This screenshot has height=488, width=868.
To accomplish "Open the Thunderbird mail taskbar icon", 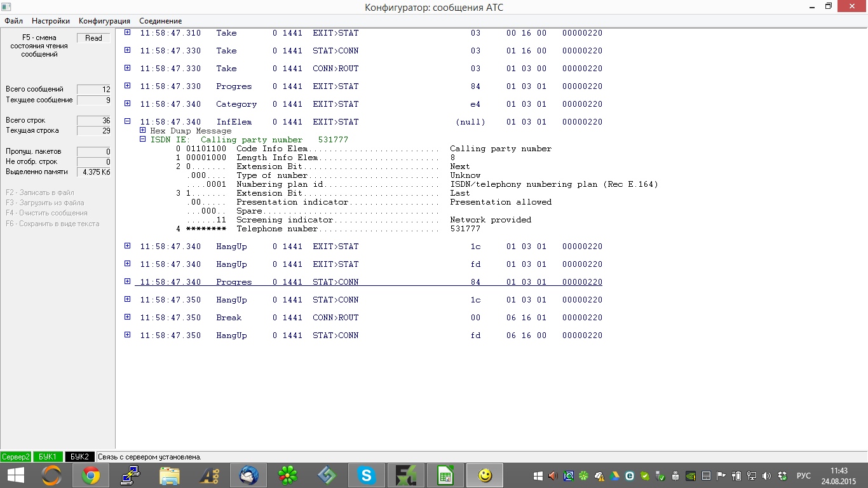I will [x=248, y=475].
